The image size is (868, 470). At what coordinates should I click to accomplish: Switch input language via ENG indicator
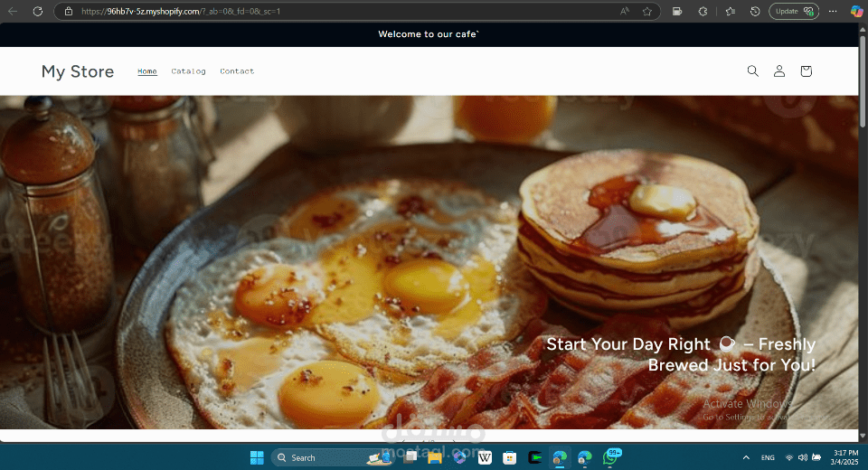coord(768,458)
